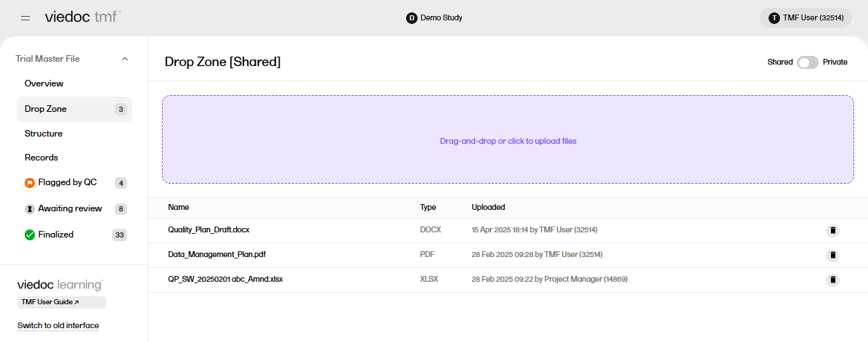This screenshot has width=868, height=342.
Task: Click the green Finalized checkmark icon
Action: 30,235
